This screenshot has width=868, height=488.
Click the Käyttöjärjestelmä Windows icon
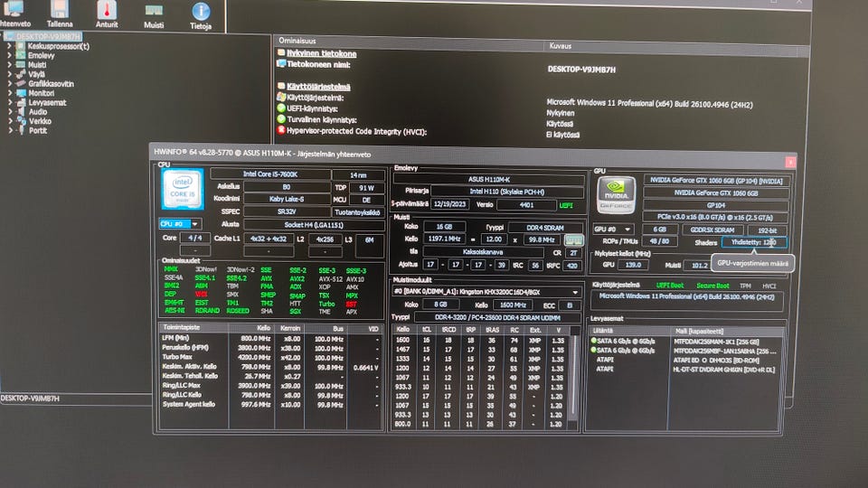(x=281, y=98)
